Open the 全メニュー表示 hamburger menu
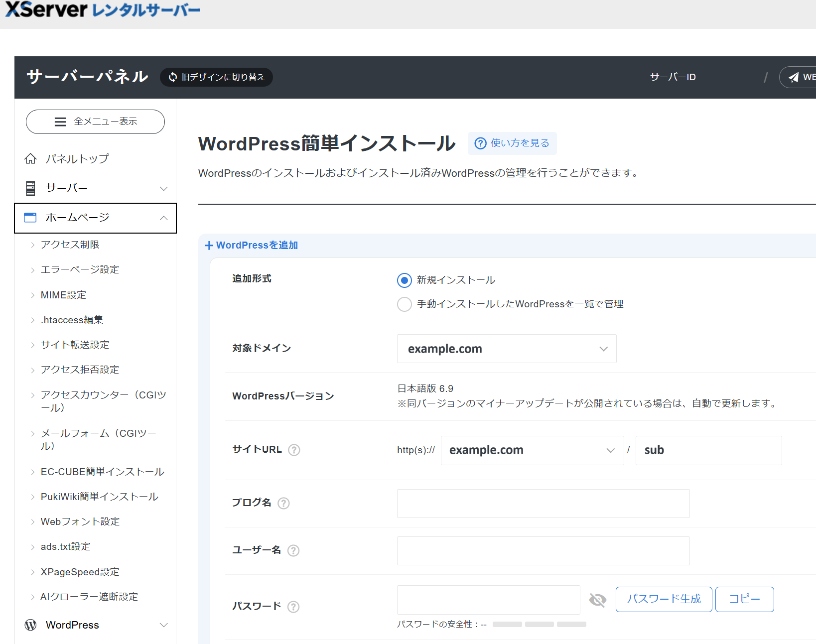 [95, 122]
